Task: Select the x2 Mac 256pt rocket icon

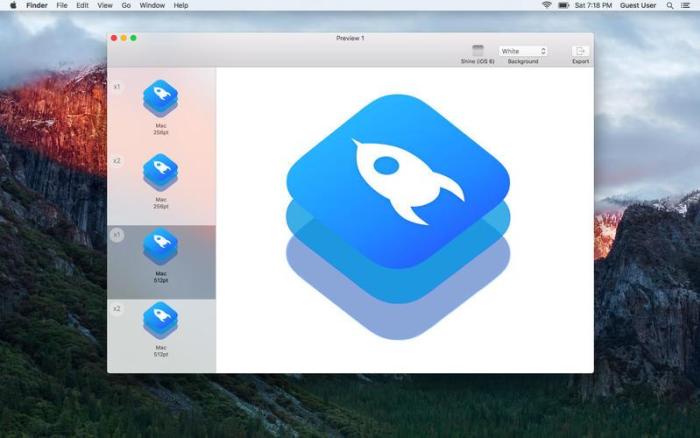Action: click(160, 172)
